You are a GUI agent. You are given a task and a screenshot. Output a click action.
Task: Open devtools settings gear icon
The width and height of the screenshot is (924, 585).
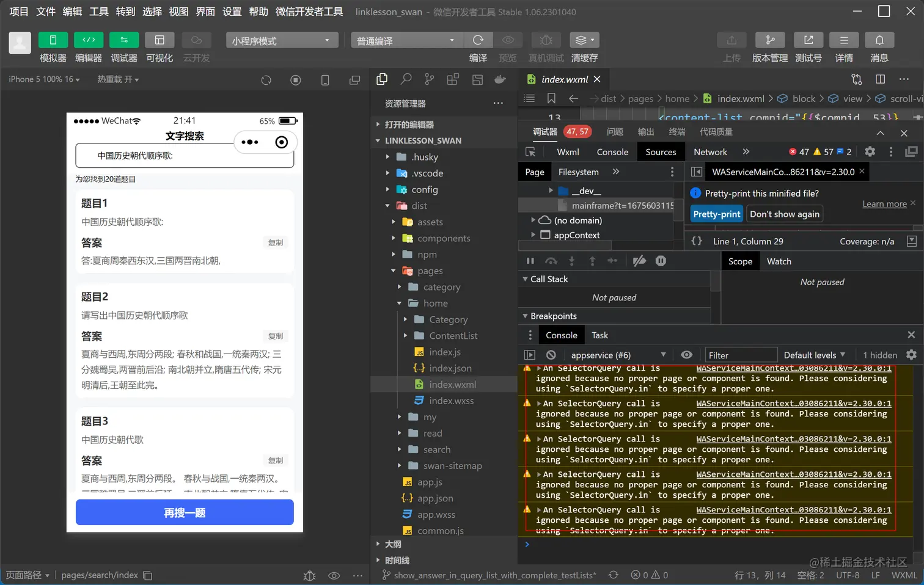(x=870, y=151)
